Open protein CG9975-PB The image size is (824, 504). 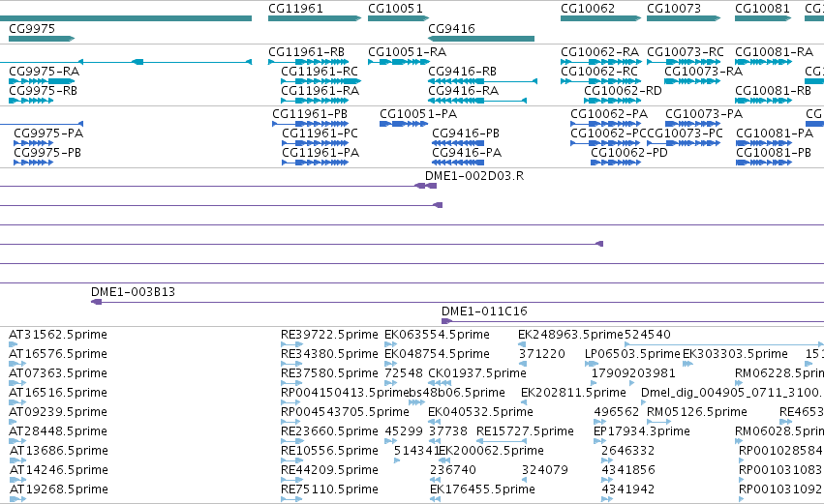tap(33, 163)
